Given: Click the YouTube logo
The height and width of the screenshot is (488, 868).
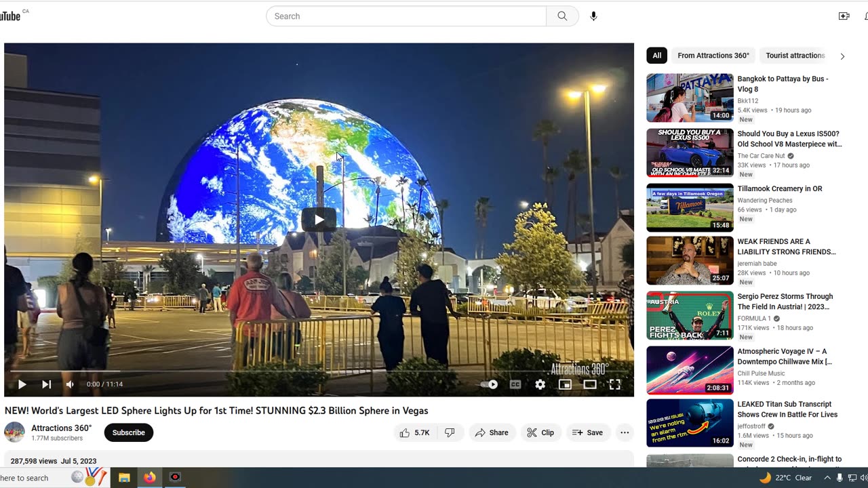Looking at the screenshot, I should click(10, 16).
